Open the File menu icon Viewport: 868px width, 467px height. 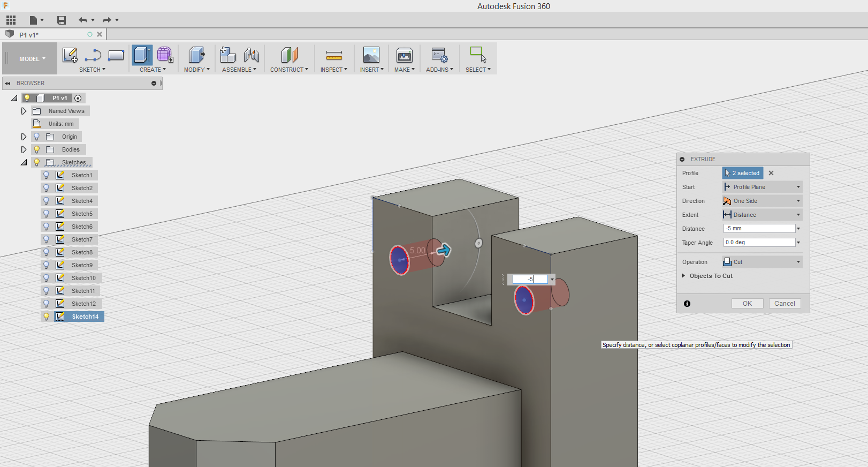36,20
